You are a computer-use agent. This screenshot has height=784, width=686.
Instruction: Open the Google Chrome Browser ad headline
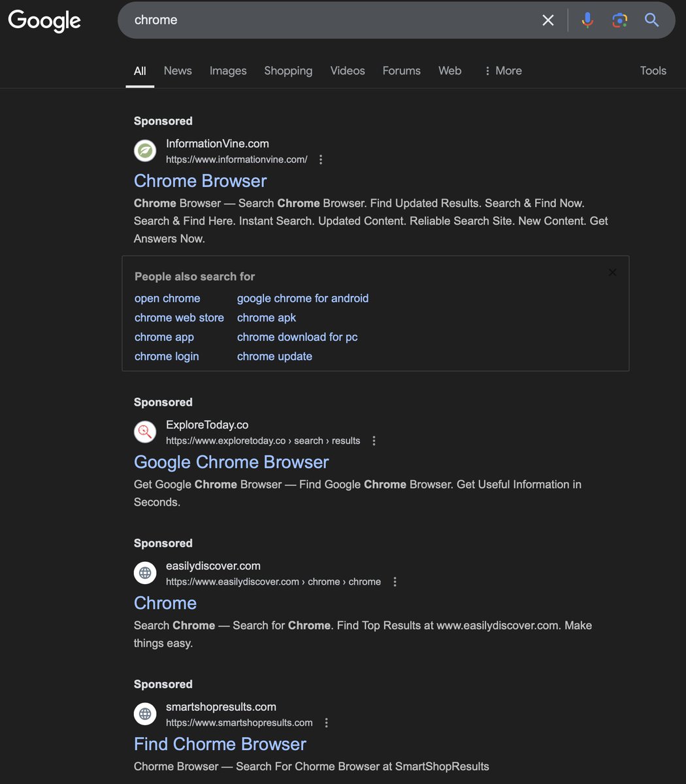click(x=231, y=462)
